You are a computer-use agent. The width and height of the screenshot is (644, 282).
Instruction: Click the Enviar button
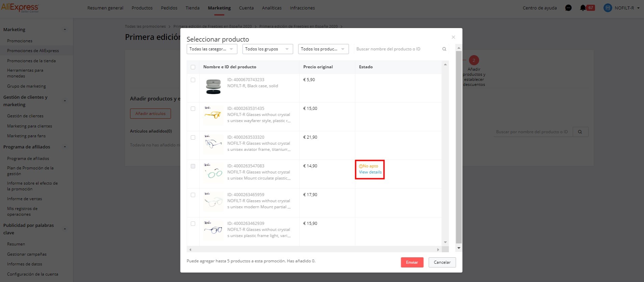[412, 262]
